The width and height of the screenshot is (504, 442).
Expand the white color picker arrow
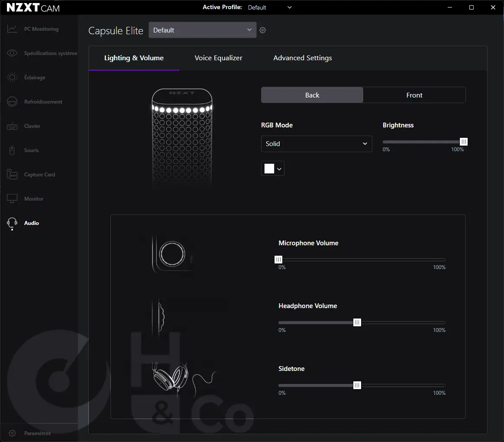click(279, 169)
